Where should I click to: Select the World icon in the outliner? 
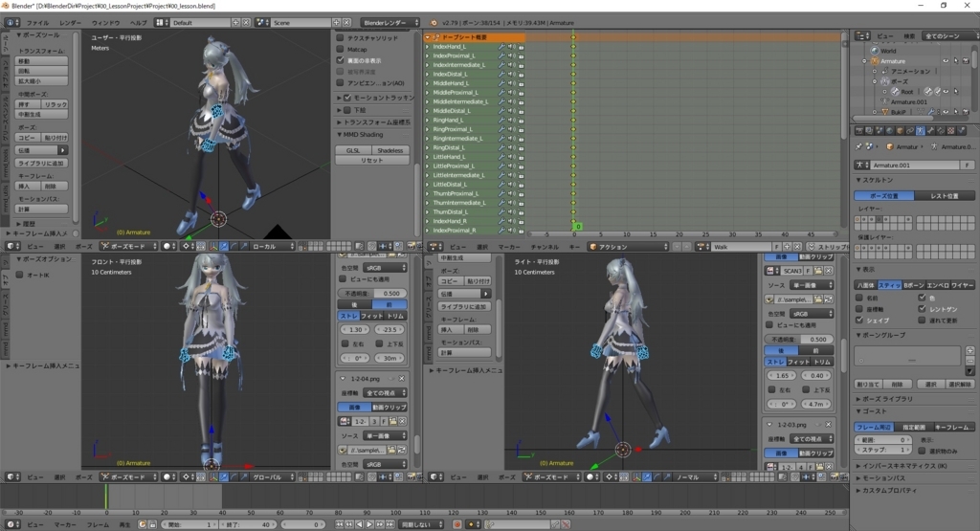875,51
